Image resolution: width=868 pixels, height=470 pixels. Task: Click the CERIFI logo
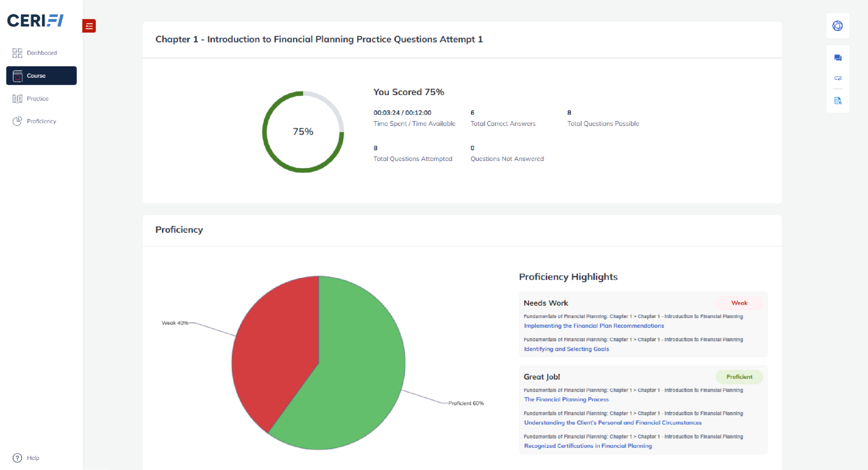(x=36, y=20)
